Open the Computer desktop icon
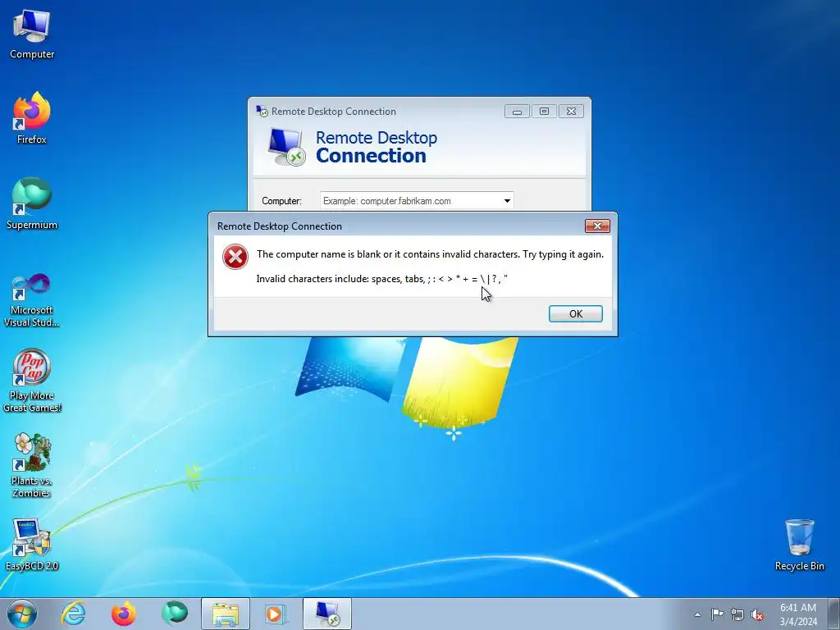This screenshot has height=630, width=840. click(32, 34)
